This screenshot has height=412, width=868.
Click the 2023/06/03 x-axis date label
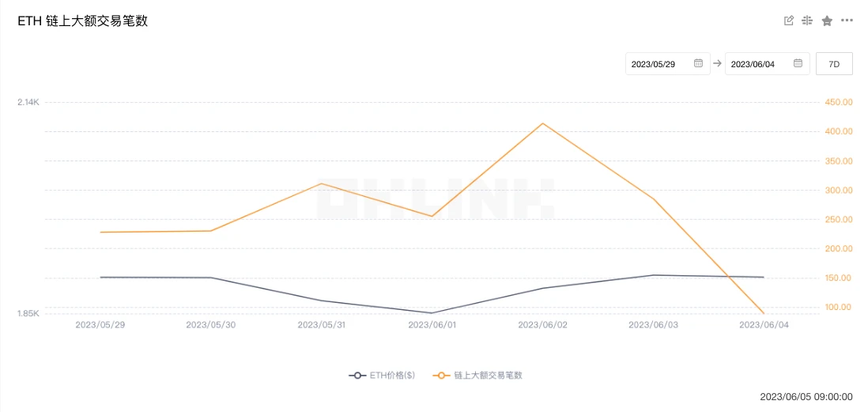(x=653, y=324)
